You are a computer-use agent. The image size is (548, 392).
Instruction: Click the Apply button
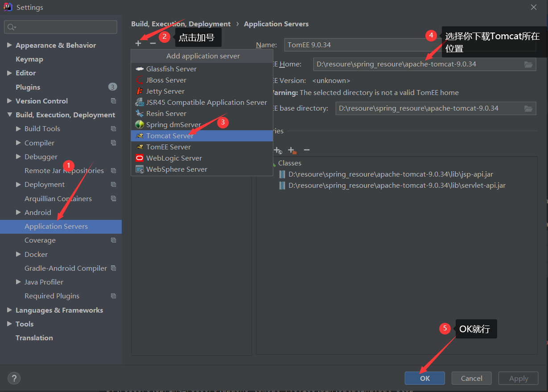click(x=519, y=378)
